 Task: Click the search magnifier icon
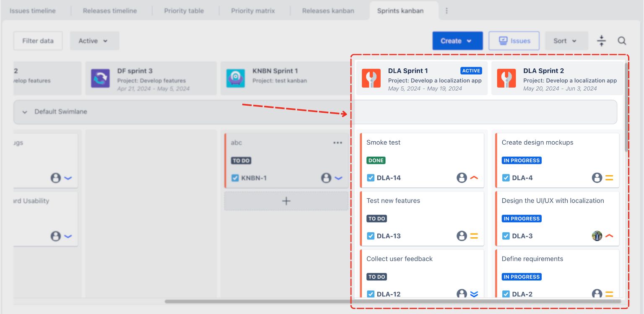[x=622, y=41]
